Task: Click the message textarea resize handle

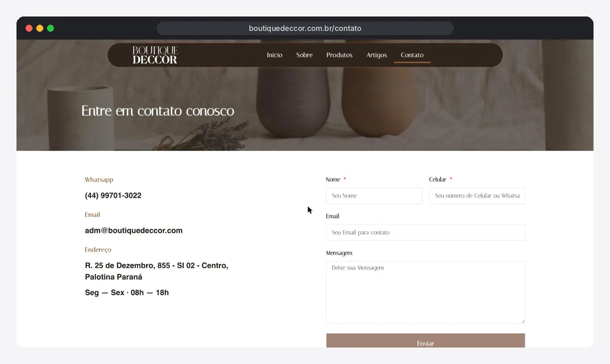Action: [x=523, y=321]
